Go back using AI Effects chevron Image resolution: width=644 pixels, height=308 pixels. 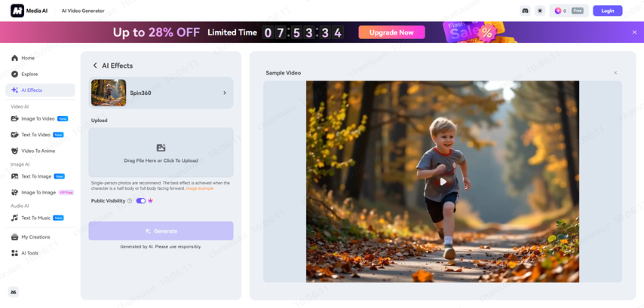pos(95,66)
